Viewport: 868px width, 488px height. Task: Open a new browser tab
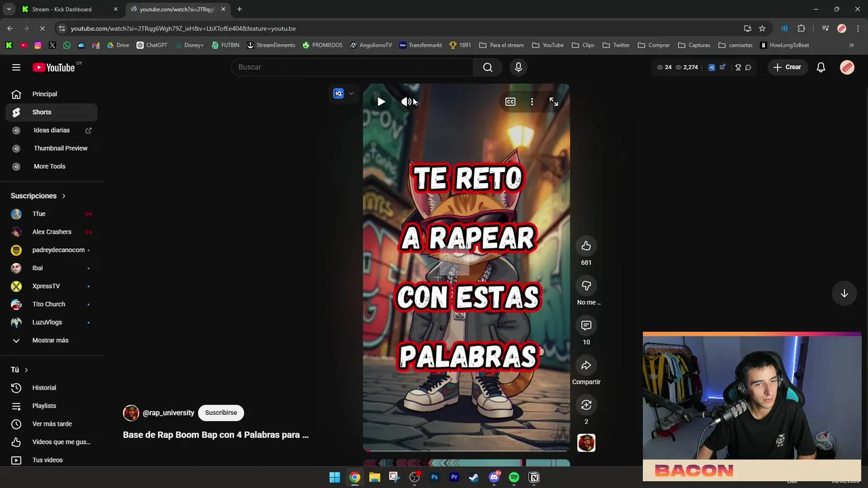click(239, 9)
